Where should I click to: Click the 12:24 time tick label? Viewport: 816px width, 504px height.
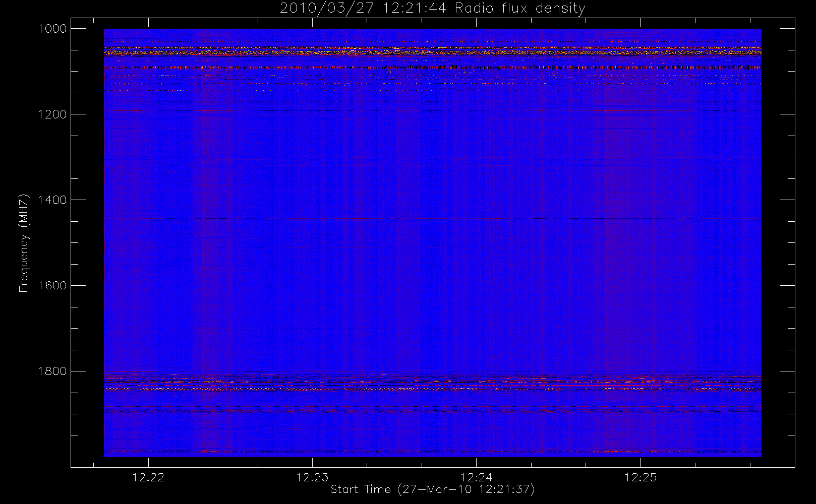click(x=477, y=477)
